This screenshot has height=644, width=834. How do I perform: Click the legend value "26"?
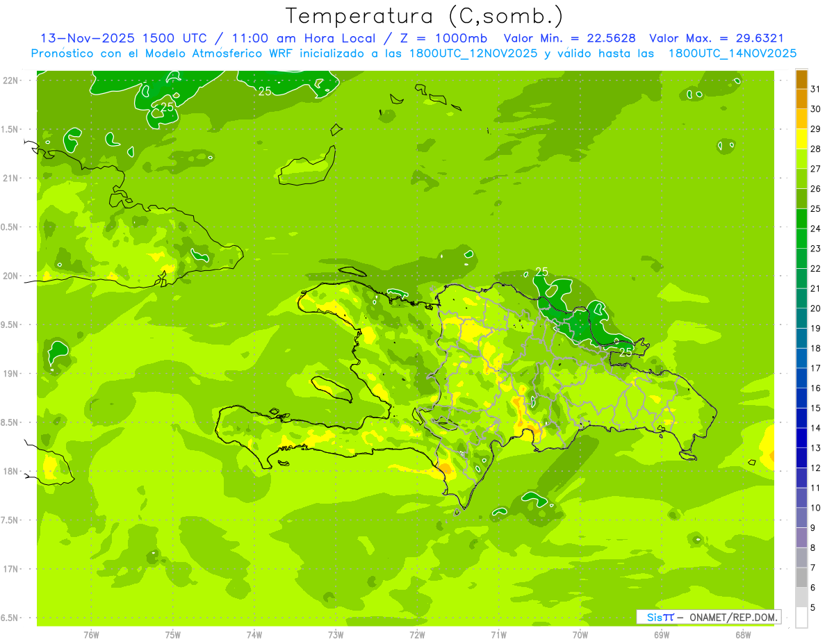tap(816, 189)
